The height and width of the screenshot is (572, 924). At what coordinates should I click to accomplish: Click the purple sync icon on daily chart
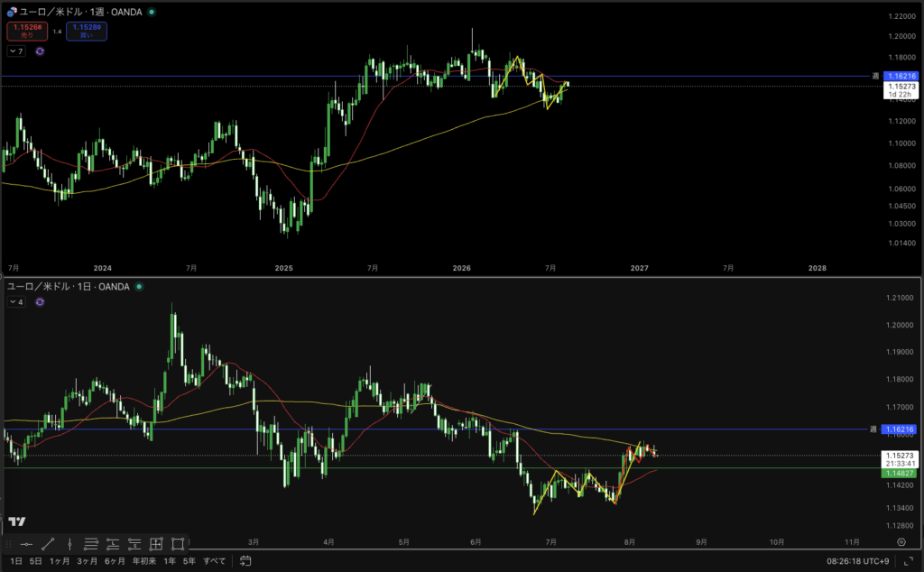[40, 302]
